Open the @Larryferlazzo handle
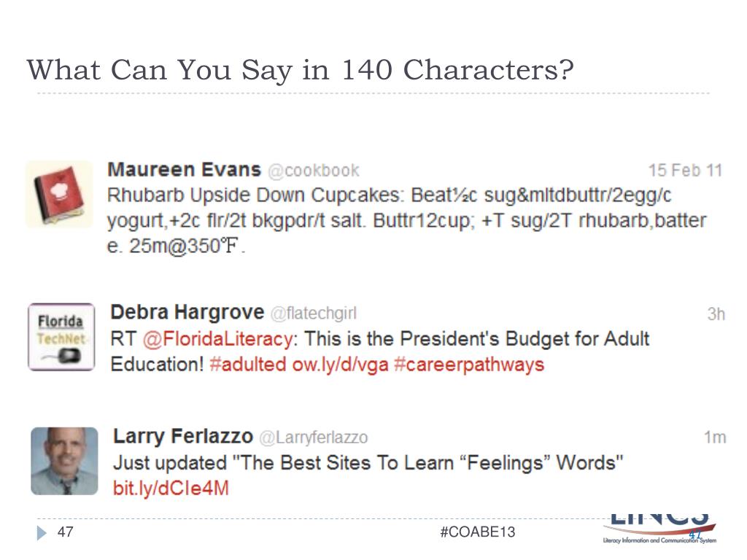This screenshot has height=560, width=747. point(314,437)
